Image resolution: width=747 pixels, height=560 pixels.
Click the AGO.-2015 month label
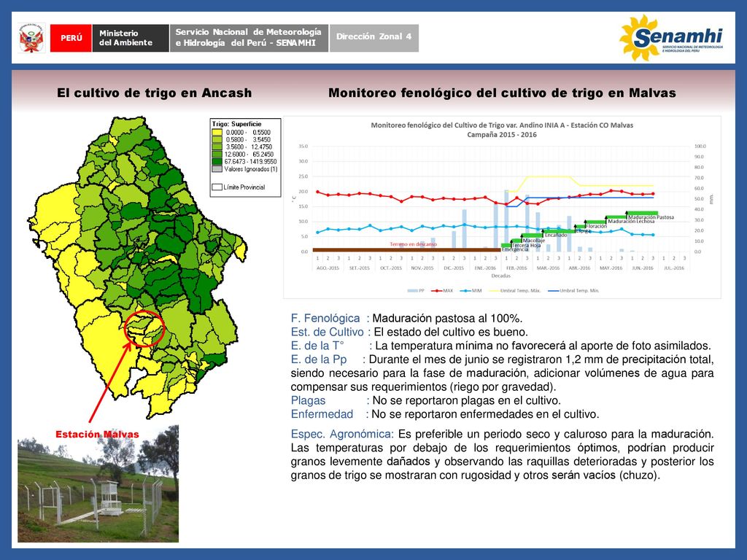tap(328, 268)
